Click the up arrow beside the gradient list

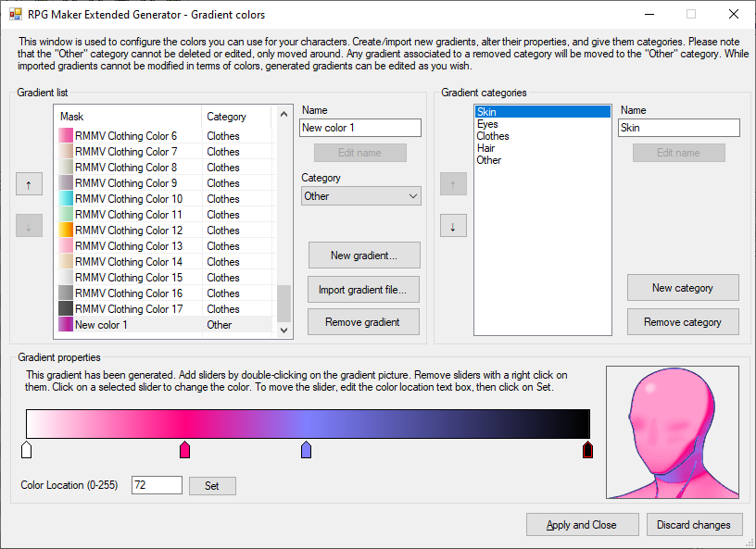pos(29,183)
